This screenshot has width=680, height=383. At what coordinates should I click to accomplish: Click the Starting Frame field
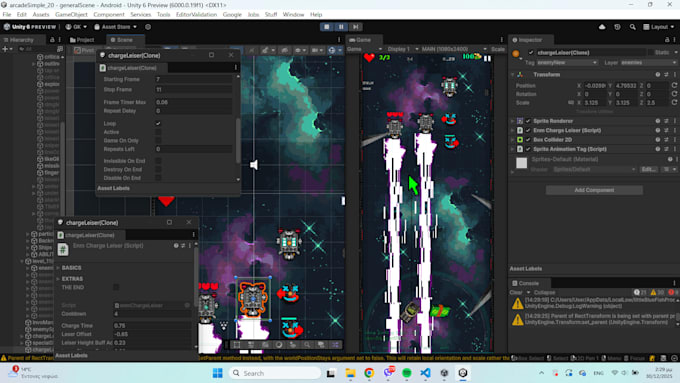click(193, 79)
